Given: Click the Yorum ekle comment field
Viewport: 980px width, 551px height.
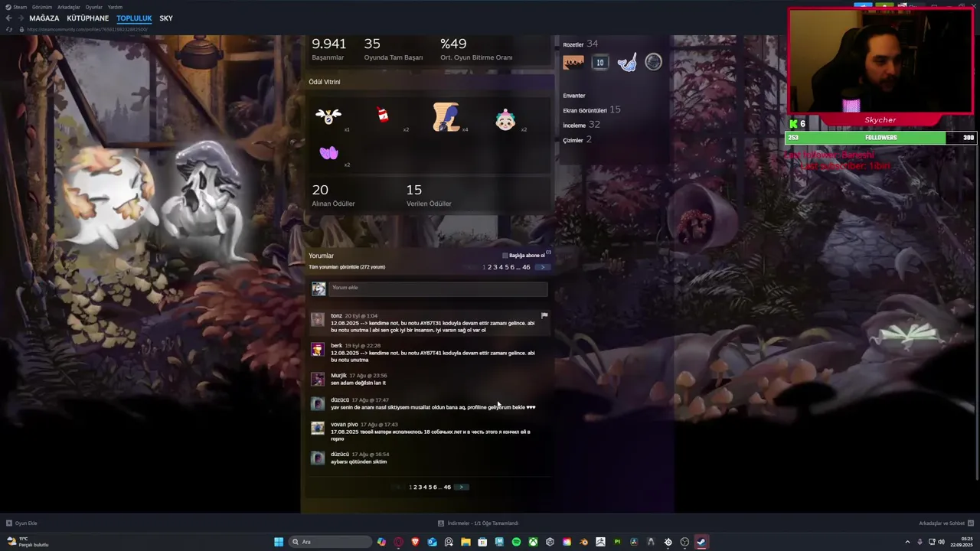Looking at the screenshot, I should [x=438, y=289].
